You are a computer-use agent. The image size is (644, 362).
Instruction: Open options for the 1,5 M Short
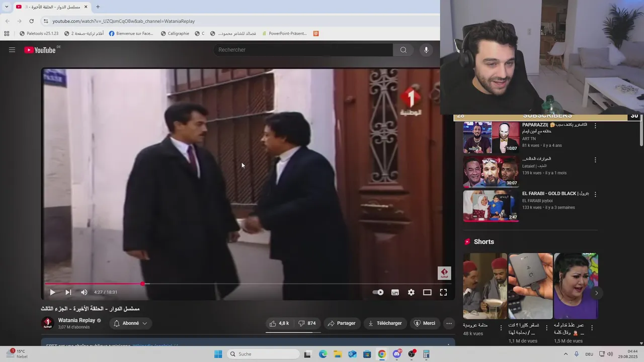(x=592, y=328)
